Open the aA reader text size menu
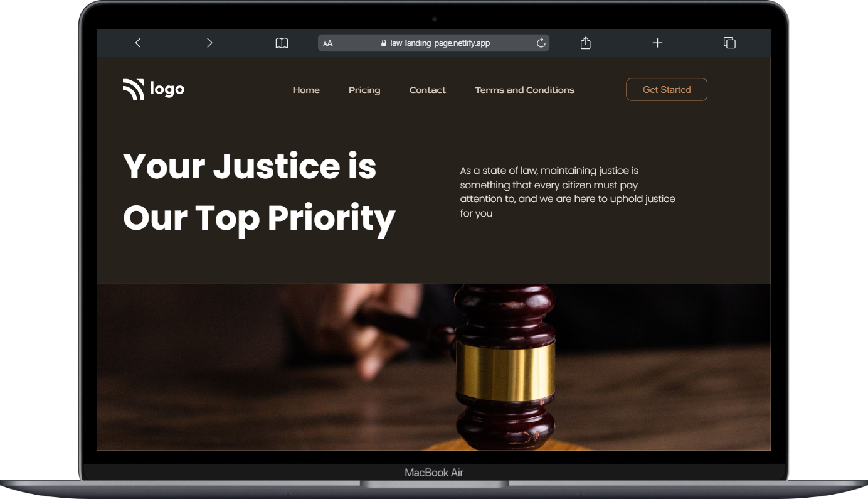 pos(328,43)
